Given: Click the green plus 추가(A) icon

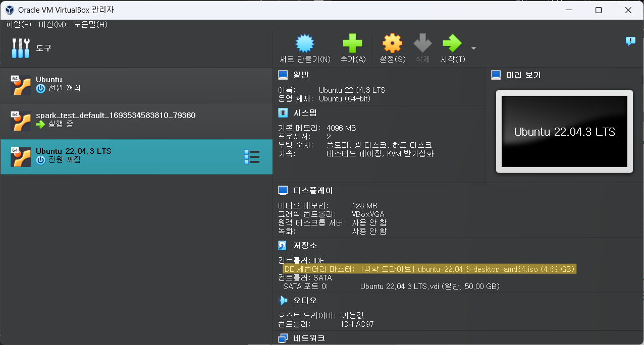Looking at the screenshot, I should pos(352,43).
